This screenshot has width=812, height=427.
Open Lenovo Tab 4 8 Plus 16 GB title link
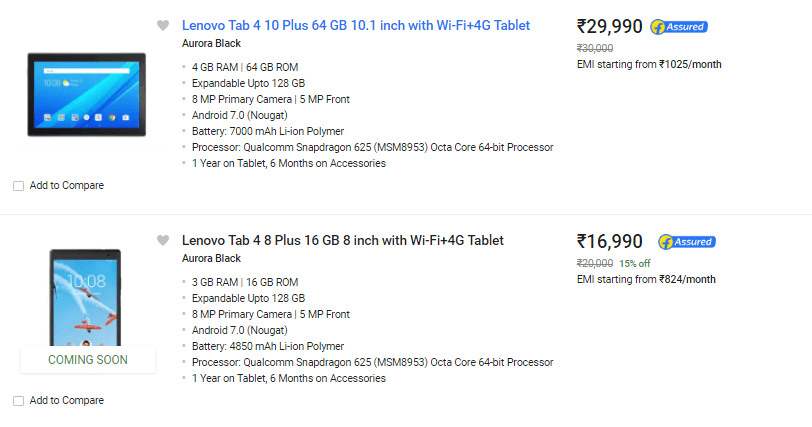(x=342, y=240)
